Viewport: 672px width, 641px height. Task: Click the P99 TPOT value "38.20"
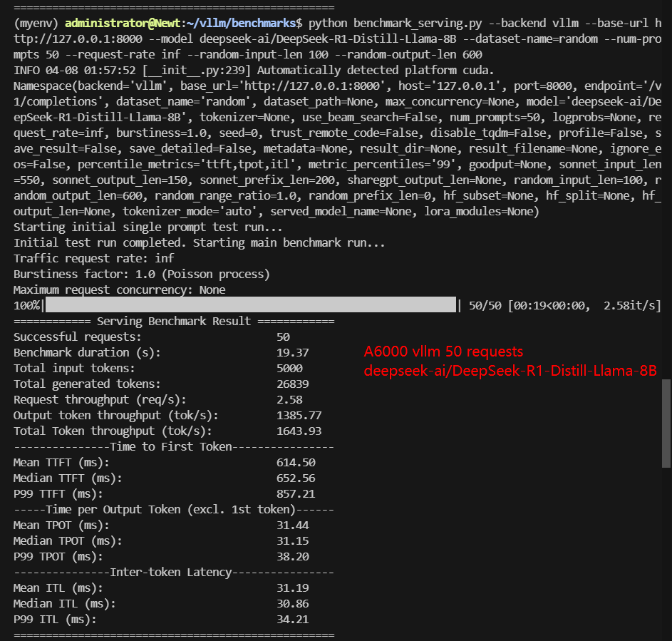point(293,557)
